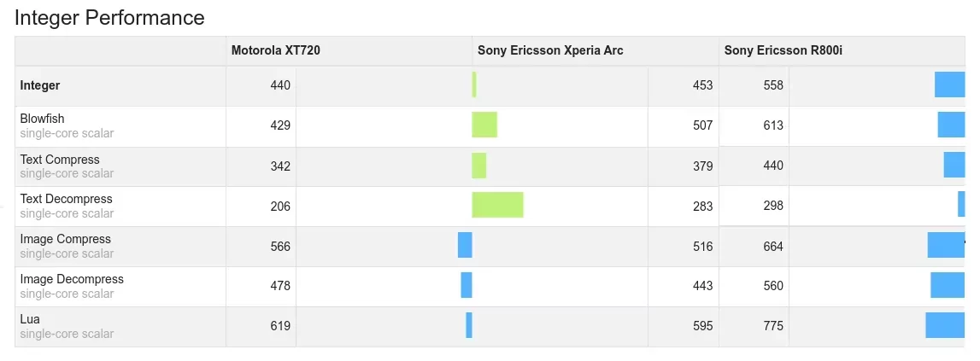The width and height of the screenshot is (980, 361).
Task: Click the Text Compress benchmark label
Action: 59,160
